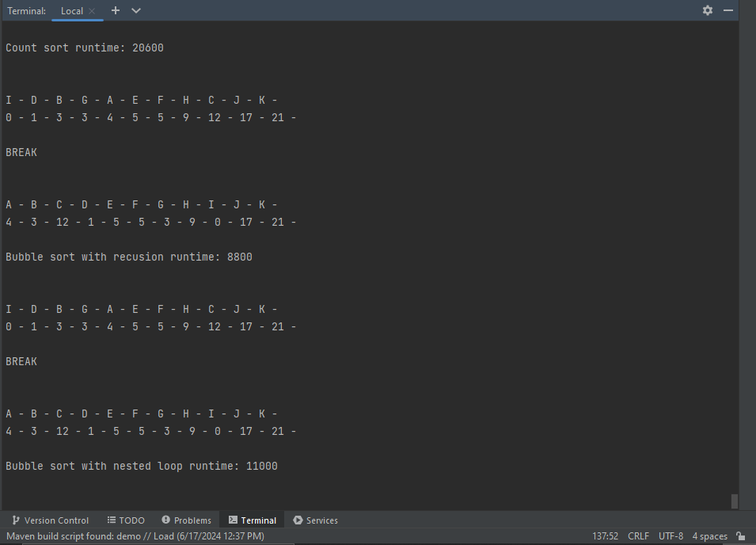Change UTF-8 file encoding

[671, 536]
